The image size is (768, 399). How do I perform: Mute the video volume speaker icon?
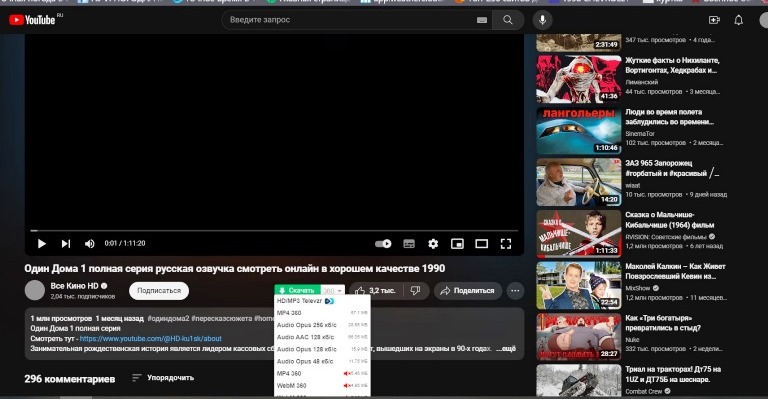pos(90,243)
